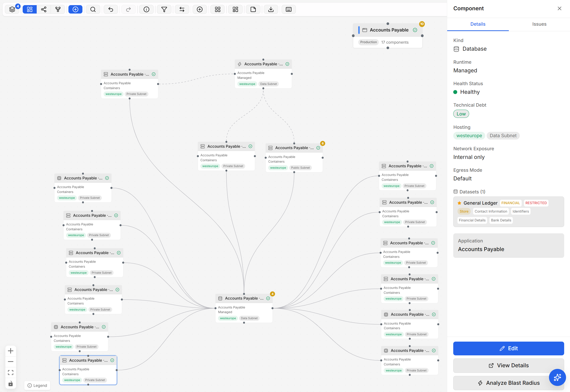Click the Production tag on app node

pyautogui.click(x=368, y=42)
